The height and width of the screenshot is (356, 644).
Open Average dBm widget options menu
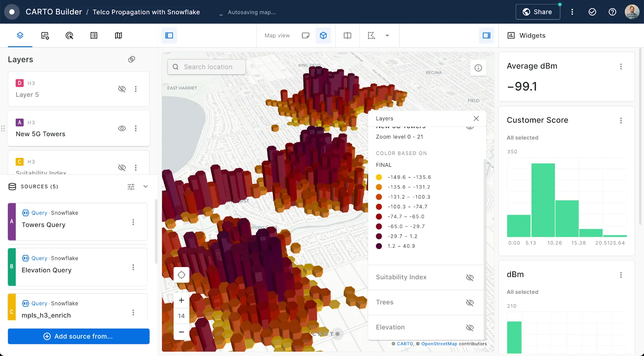pyautogui.click(x=621, y=66)
